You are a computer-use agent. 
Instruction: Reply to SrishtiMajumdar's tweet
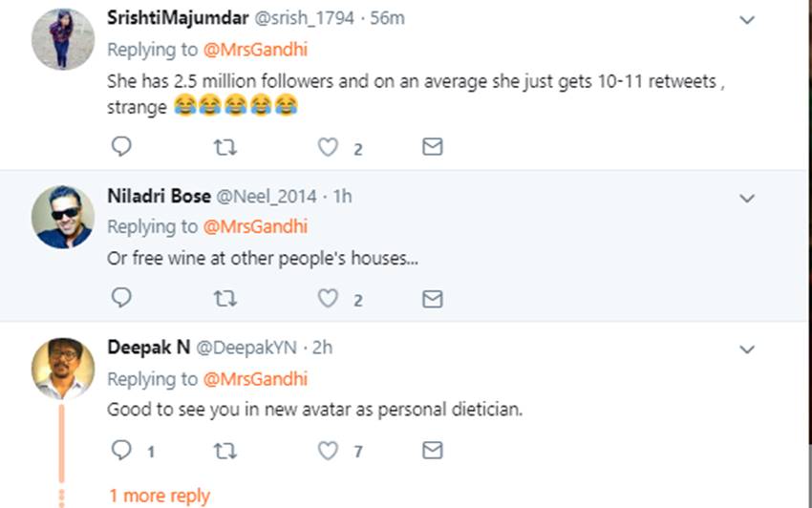pos(121,147)
